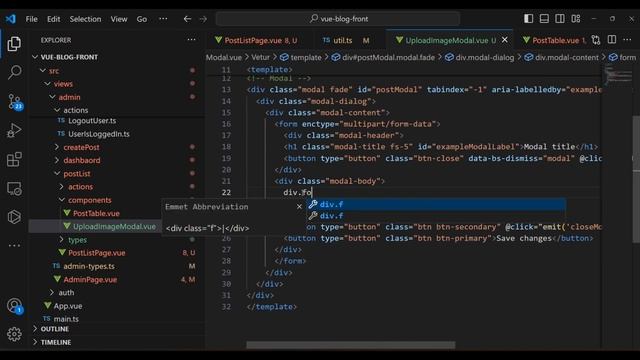Viewport: 640px width, 360px height.
Task: Open PostTable.vue in the explorer tree
Action: [x=96, y=213]
